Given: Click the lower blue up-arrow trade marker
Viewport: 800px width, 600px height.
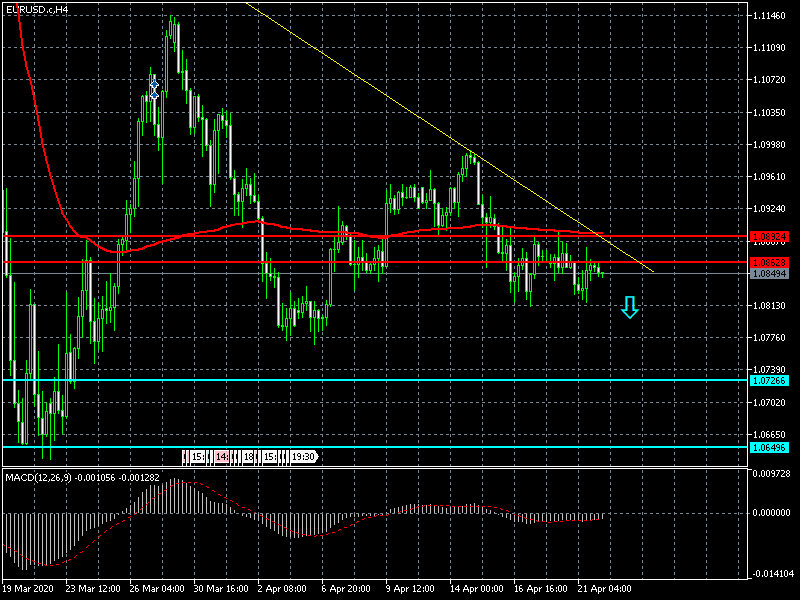Looking at the screenshot, I should (154, 93).
